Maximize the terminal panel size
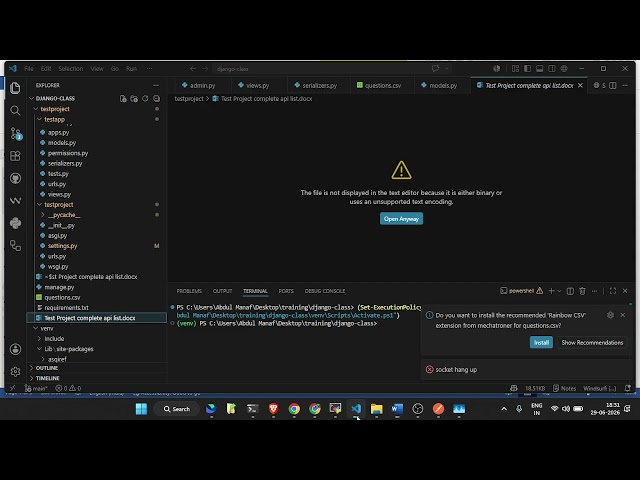 pyautogui.click(x=613, y=291)
